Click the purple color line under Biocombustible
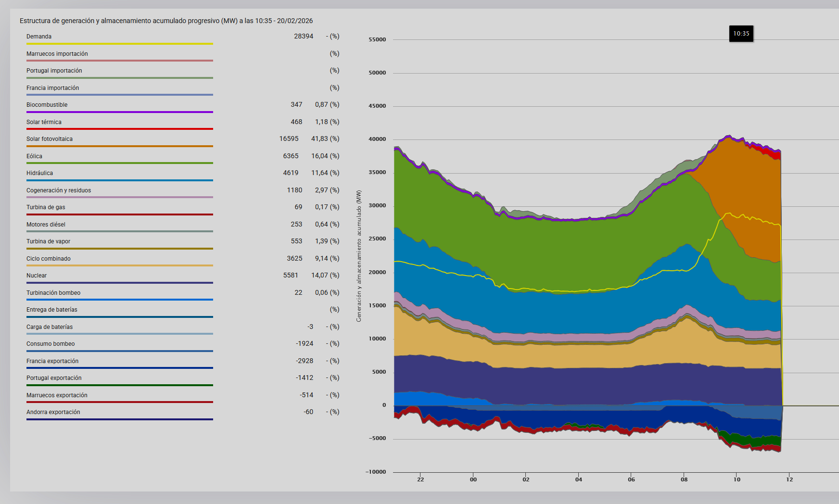Screen dimensions: 839x504 click(x=119, y=112)
